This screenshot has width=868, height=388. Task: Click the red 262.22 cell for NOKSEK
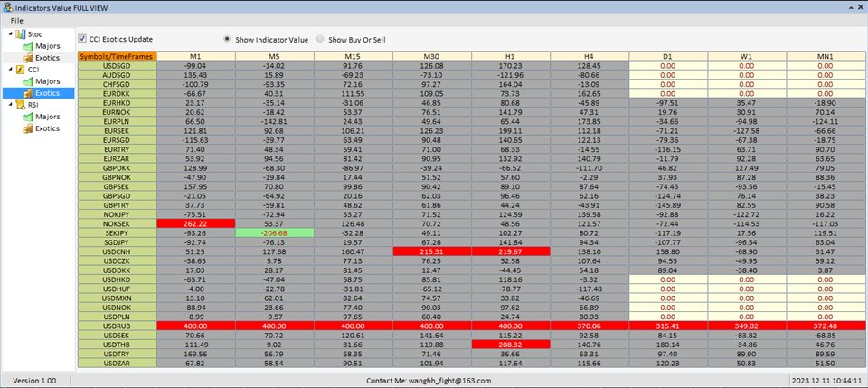pyautogui.click(x=196, y=223)
